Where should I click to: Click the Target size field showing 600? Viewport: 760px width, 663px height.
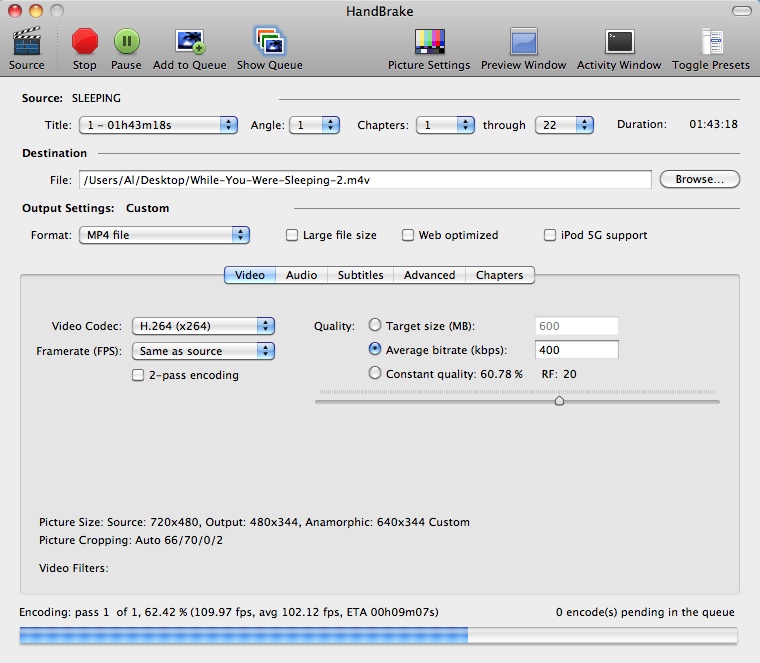pos(577,326)
